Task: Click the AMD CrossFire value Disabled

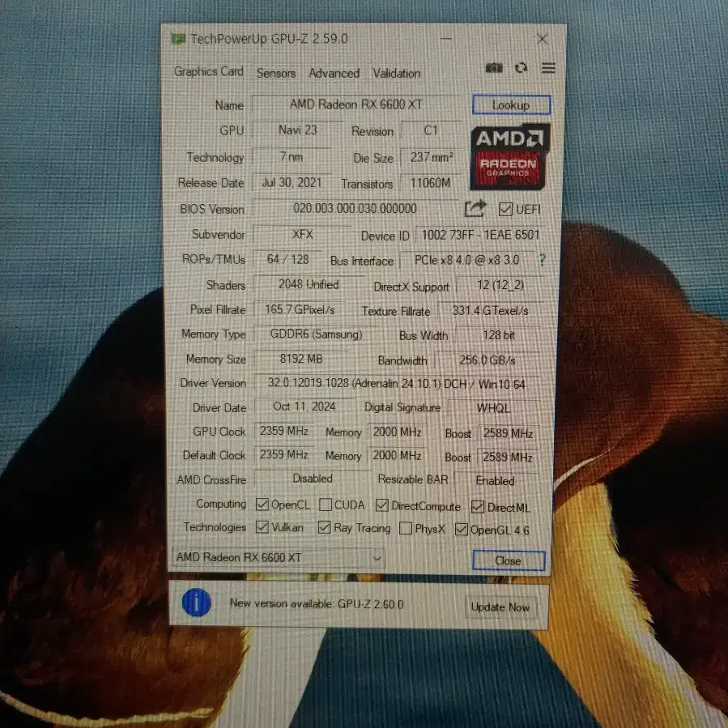Action: (313, 479)
